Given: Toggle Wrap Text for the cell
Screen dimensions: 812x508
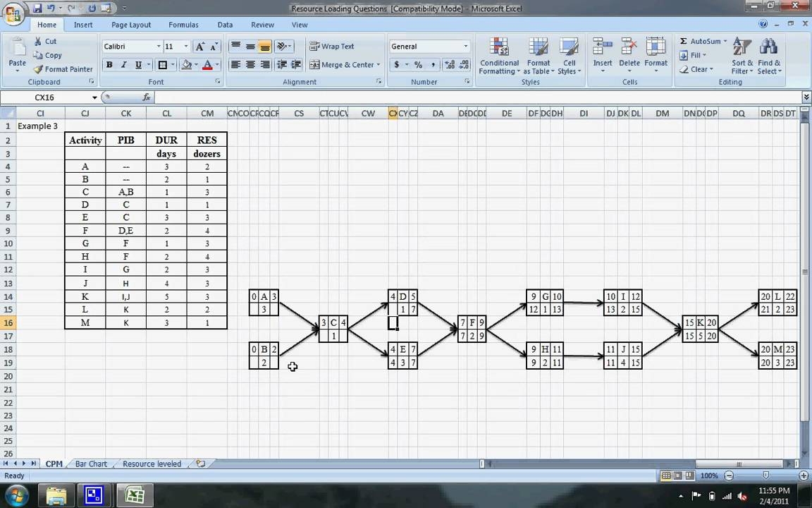Looking at the screenshot, I should [x=331, y=47].
